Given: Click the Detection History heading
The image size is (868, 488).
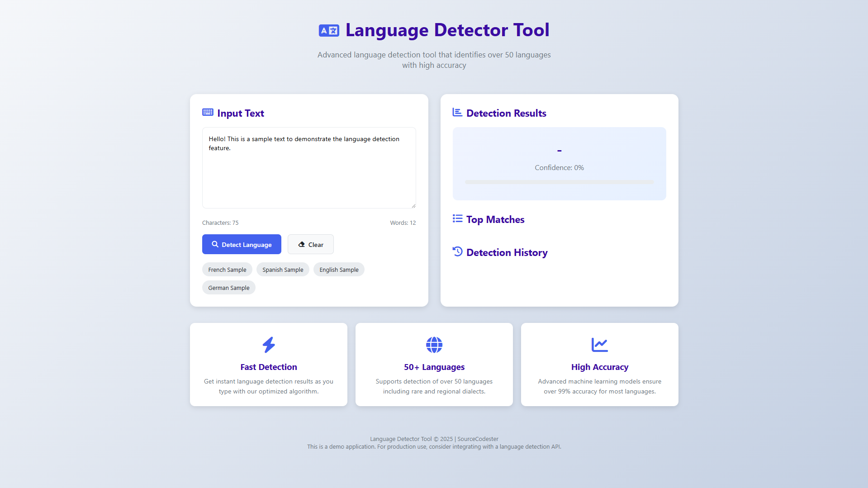Looking at the screenshot, I should click(x=507, y=252).
